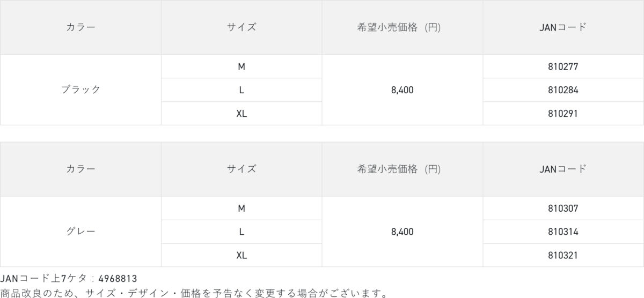Screen dimensions: 644x298
Task: Click JAN code 810291 cell
Action: (563, 114)
